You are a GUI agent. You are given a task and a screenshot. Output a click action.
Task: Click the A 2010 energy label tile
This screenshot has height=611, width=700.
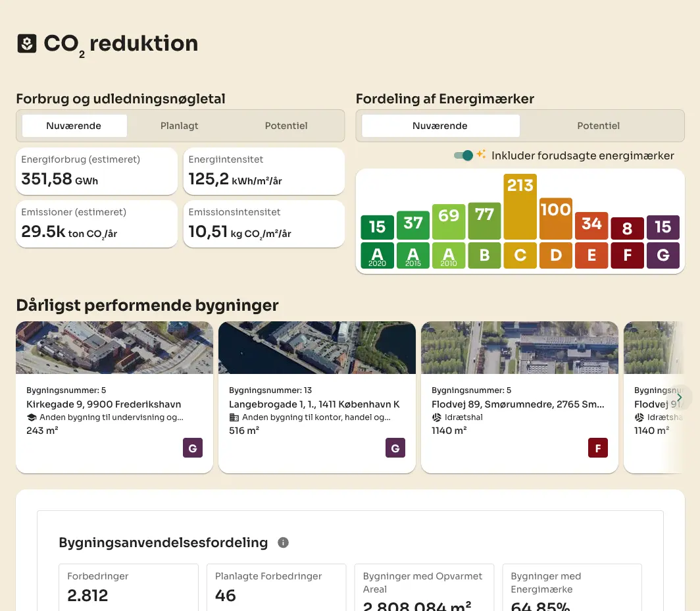(x=449, y=255)
